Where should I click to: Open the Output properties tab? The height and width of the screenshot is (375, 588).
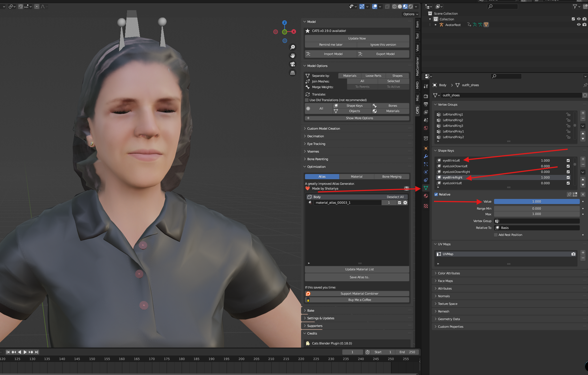[x=426, y=104]
